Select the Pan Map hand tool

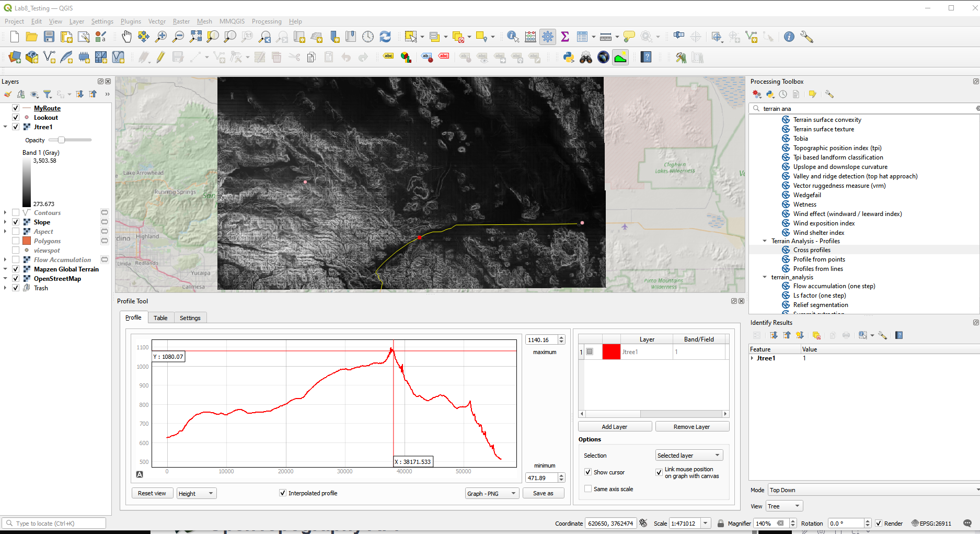[126, 37]
